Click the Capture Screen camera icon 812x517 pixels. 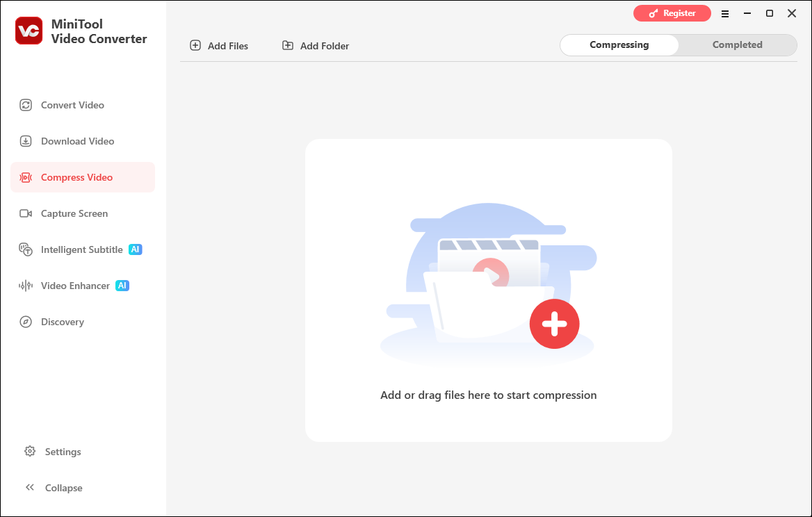click(25, 214)
